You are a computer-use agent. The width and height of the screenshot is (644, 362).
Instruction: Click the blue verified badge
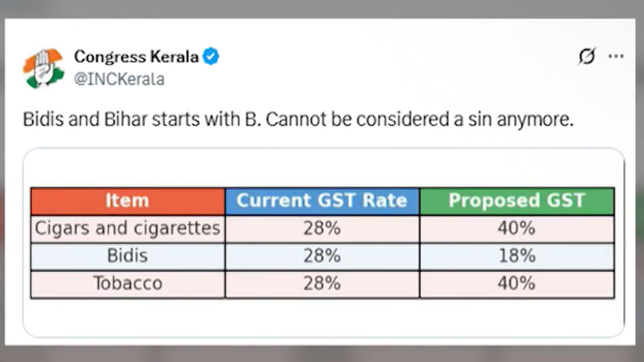[x=211, y=56]
